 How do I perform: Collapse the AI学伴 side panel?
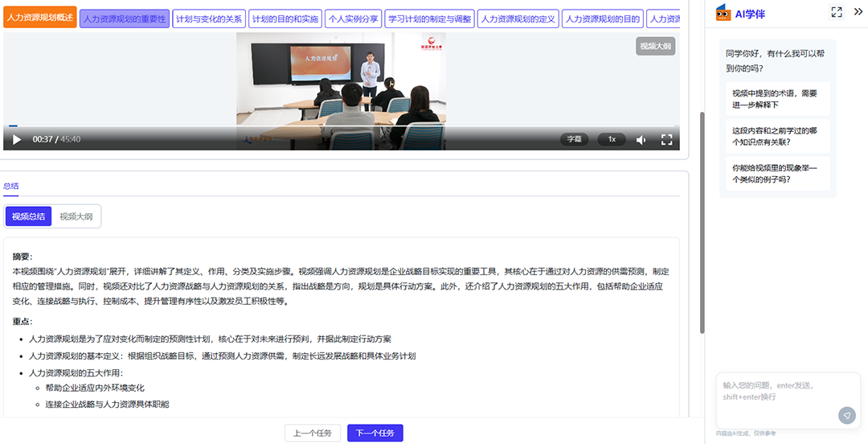pos(858,11)
